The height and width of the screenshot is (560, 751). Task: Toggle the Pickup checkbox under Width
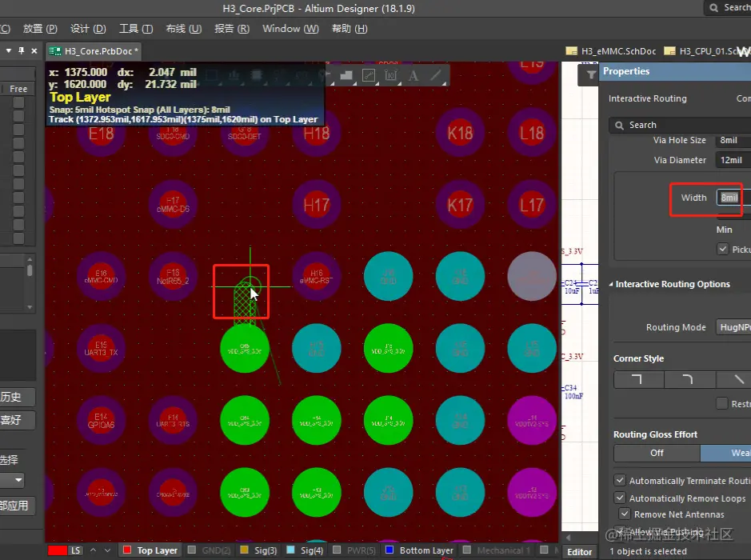723,249
